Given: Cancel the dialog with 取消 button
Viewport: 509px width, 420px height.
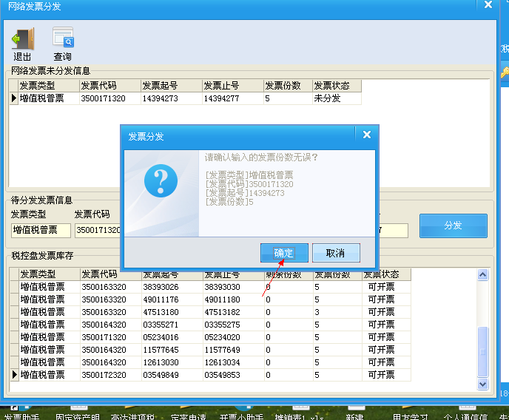Looking at the screenshot, I should tap(335, 253).
